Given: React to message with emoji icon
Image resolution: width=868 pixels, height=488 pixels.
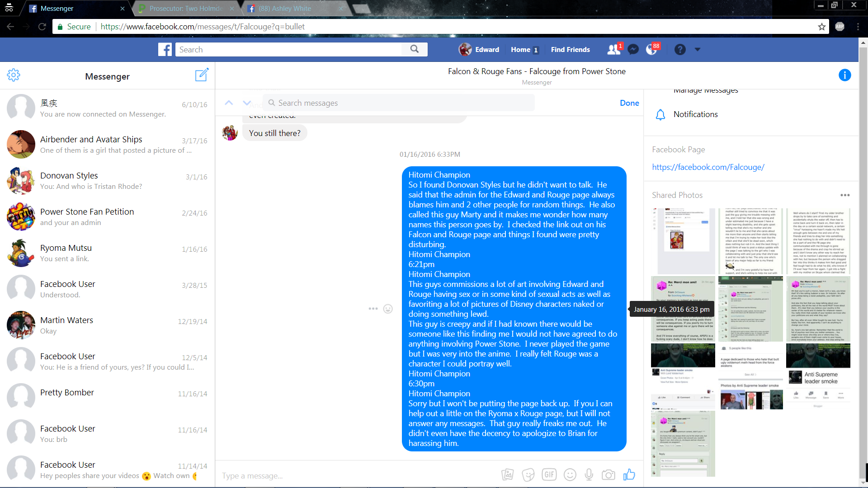Looking at the screenshot, I should (388, 309).
